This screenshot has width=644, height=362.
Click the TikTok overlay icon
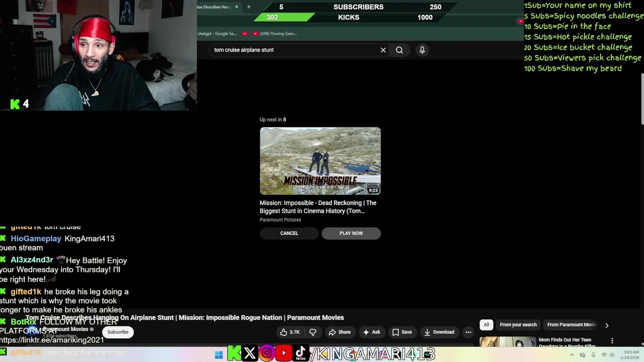[x=300, y=353]
